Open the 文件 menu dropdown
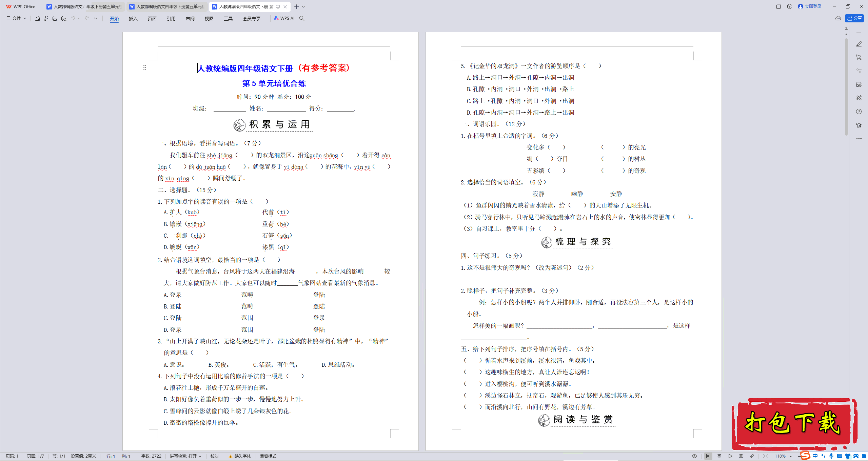Screen dimensions: 868x461 point(16,18)
